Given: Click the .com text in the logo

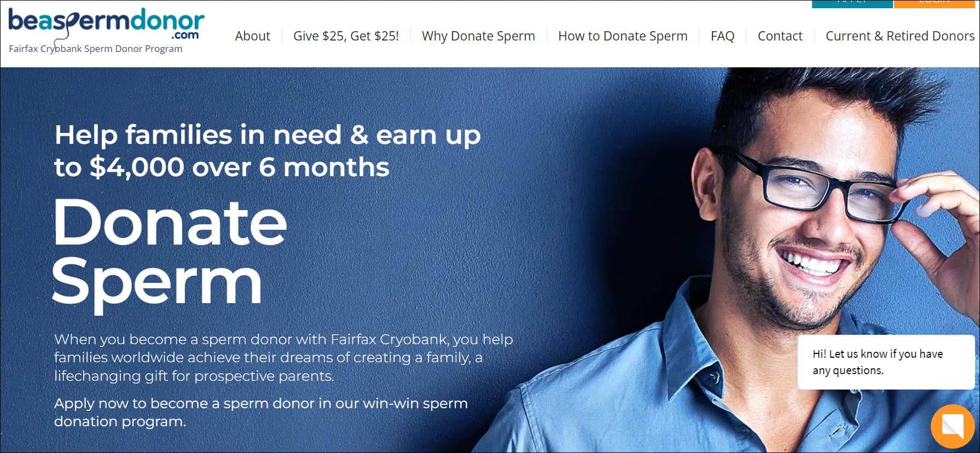Looking at the screenshot, I should coord(185,36).
